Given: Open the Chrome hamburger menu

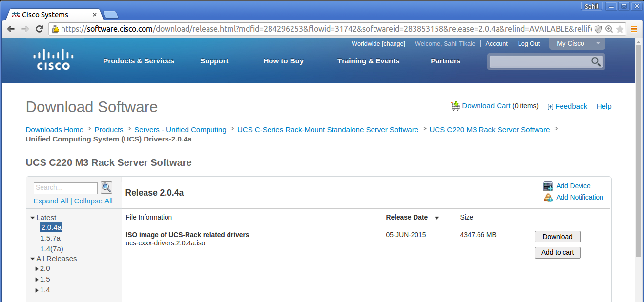Looking at the screenshot, I should point(634,29).
